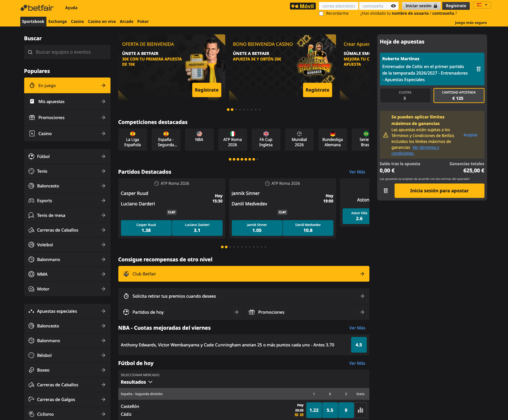The height and width of the screenshot is (420, 508).
Task: Click the magnifier icon in search box
Action: 30,52
